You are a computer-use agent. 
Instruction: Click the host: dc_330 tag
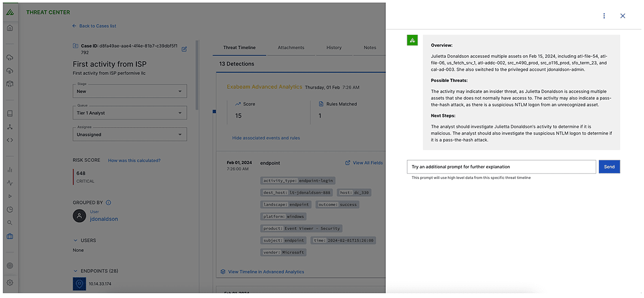354,192
